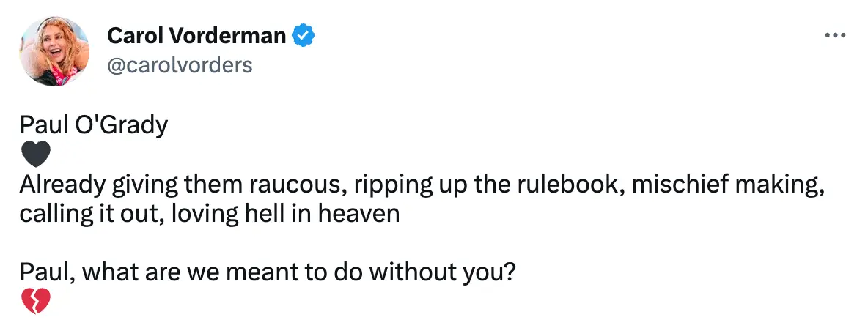Open the three-dot more options menu

click(835, 34)
